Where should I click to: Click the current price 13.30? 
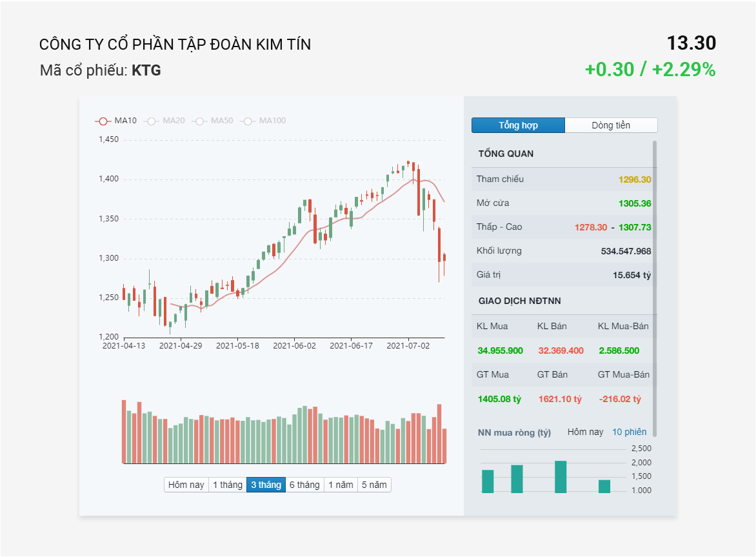691,43
